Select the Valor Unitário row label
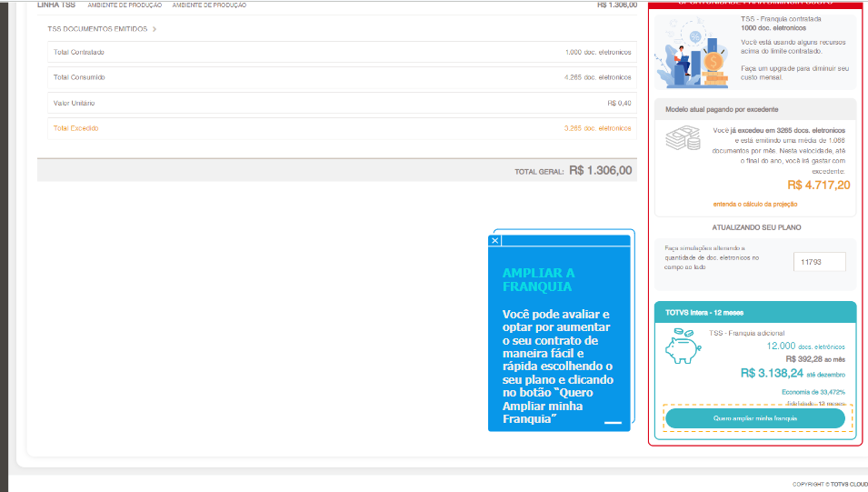This screenshot has width=868, height=492. point(75,103)
